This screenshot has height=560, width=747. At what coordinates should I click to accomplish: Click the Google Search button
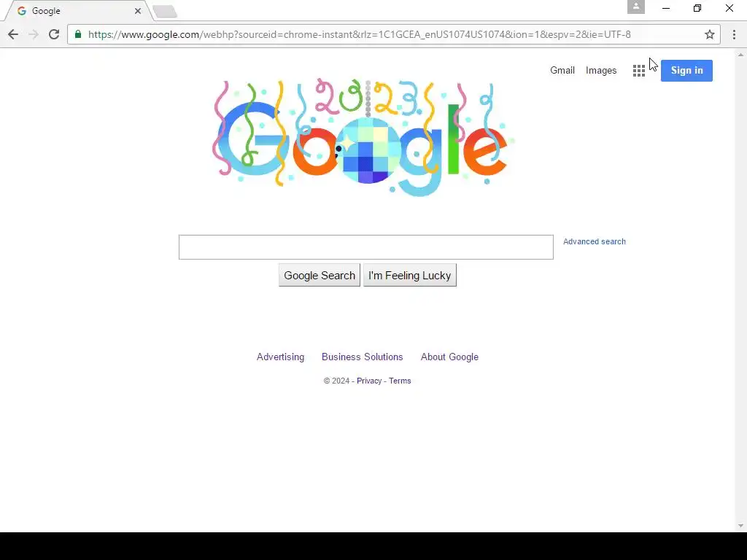320,275
